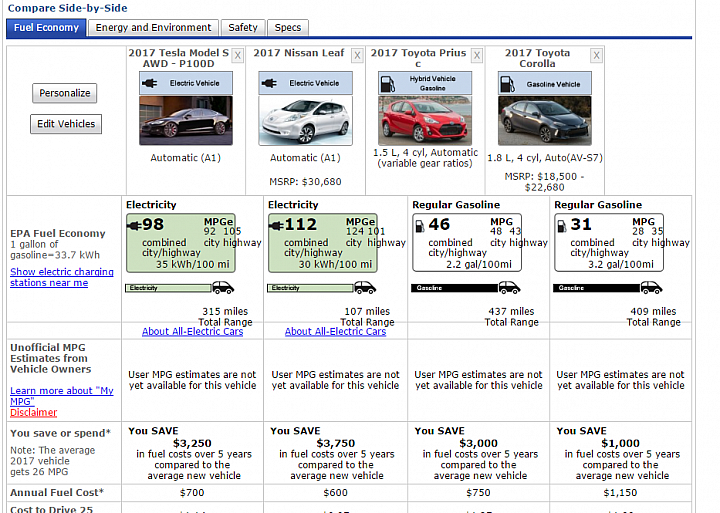
Task: Open the Nissan Leaf photo
Action: tap(306, 120)
